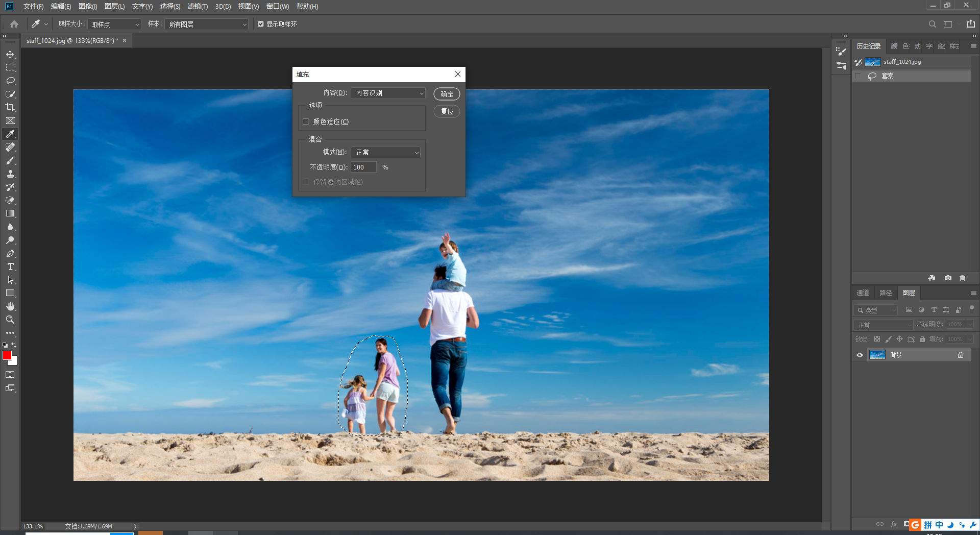The width and height of the screenshot is (980, 535).
Task: Uncheck the 显示取样环 option
Action: pos(261,24)
